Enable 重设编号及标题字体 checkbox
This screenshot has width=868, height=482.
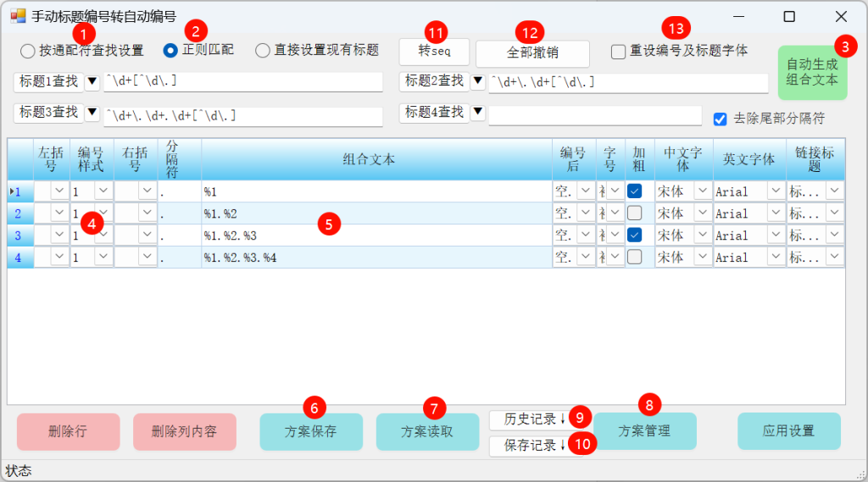(618, 52)
